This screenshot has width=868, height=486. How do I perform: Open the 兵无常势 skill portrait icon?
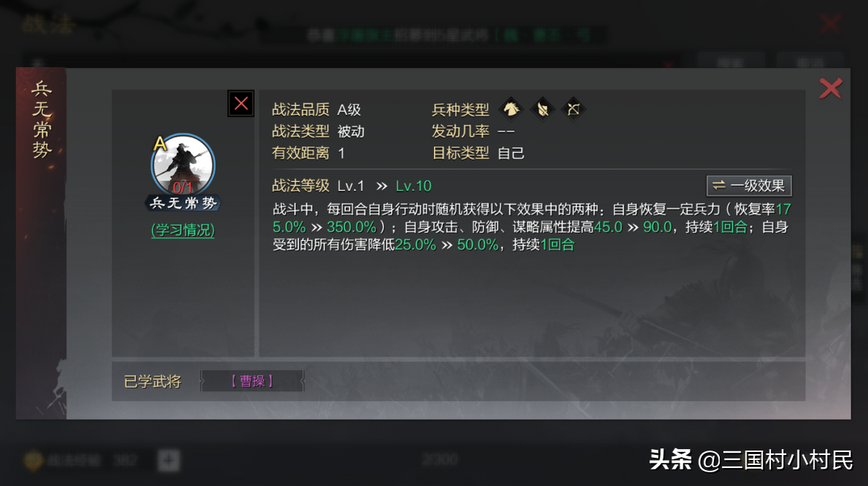point(183,166)
